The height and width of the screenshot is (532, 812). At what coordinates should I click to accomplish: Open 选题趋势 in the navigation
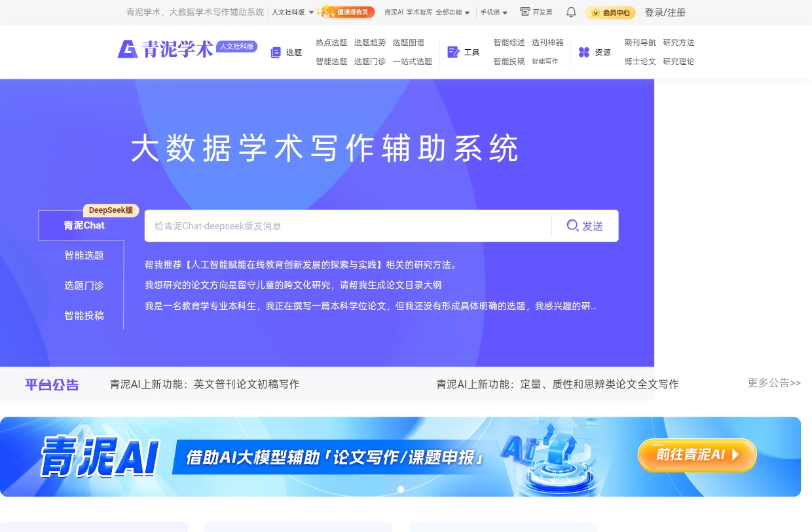pyautogui.click(x=370, y=43)
